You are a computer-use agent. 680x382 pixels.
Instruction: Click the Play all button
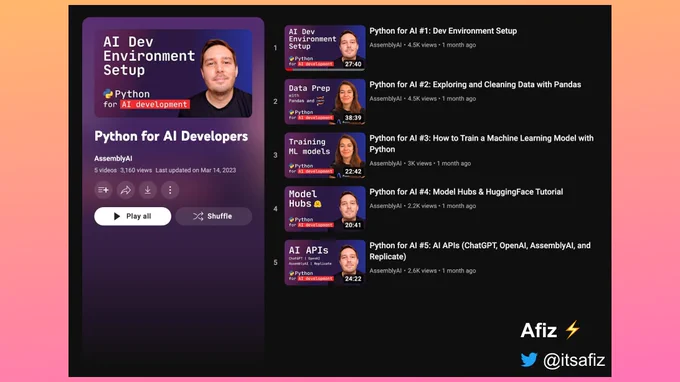click(133, 216)
